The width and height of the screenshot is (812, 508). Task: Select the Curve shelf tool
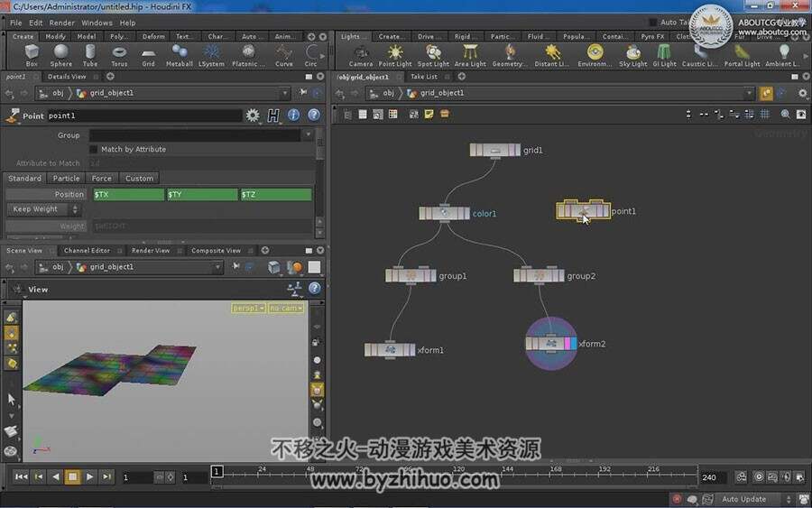point(284,55)
